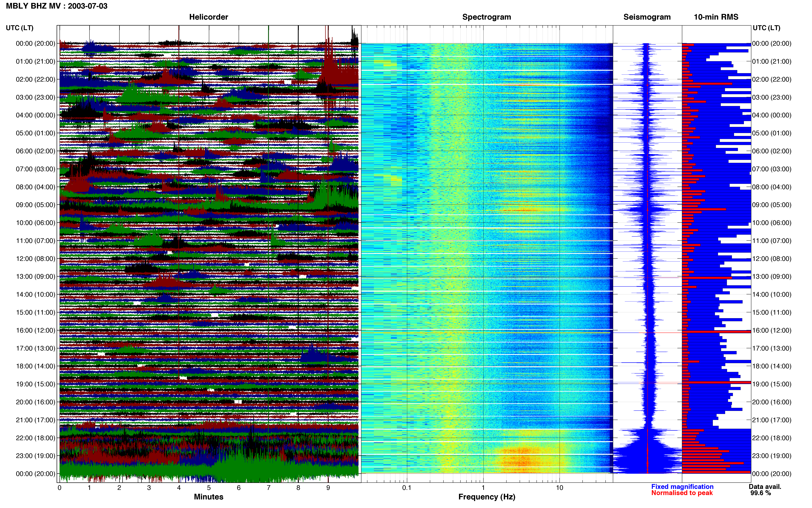Select the "Spectrogram" panel heading
812x508 pixels.
(x=487, y=17)
